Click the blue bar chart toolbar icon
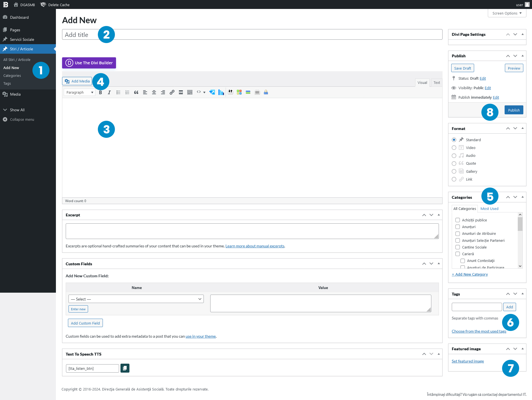Viewport: 532px width, 400px height. coord(221,92)
